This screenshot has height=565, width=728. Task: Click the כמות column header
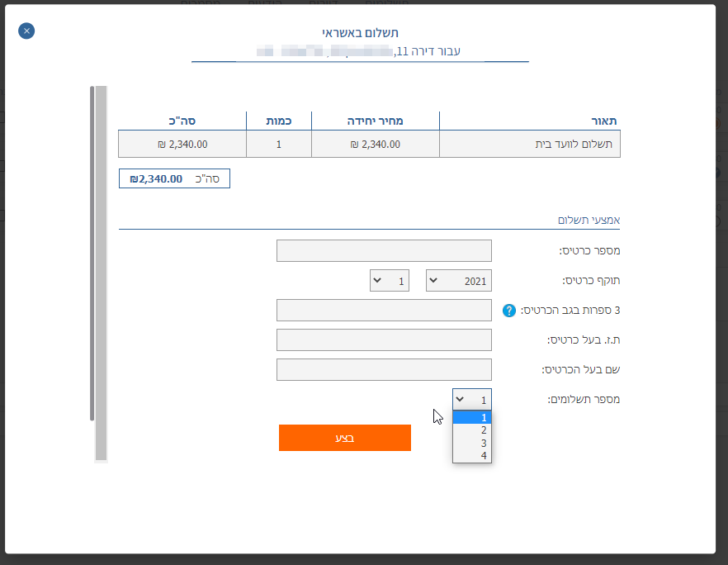coord(278,121)
